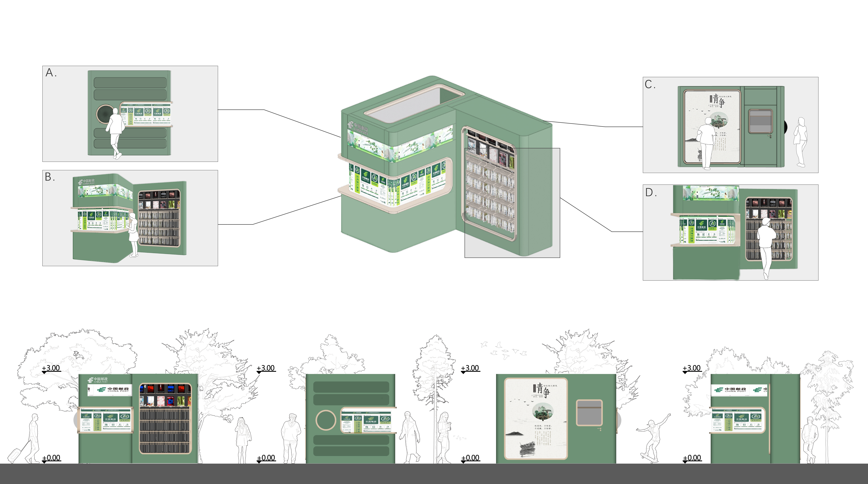Screen dimensions: 868x484
Task: Select view thumbnail labeled B
Action: click(130, 218)
